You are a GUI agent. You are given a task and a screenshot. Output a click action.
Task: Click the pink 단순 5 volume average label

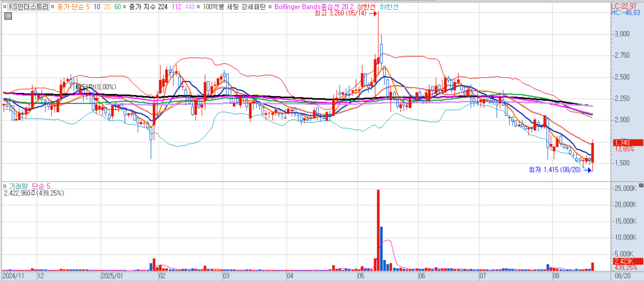(41, 186)
